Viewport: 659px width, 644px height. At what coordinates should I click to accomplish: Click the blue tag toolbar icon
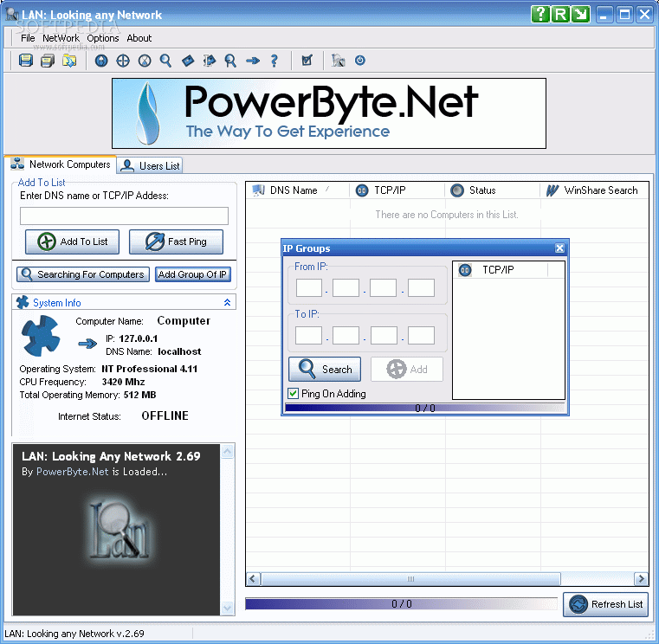point(188,61)
